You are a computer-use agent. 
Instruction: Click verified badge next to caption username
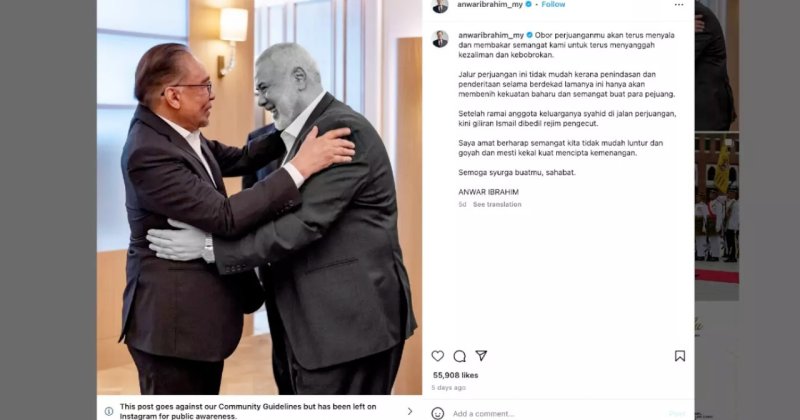click(x=529, y=35)
